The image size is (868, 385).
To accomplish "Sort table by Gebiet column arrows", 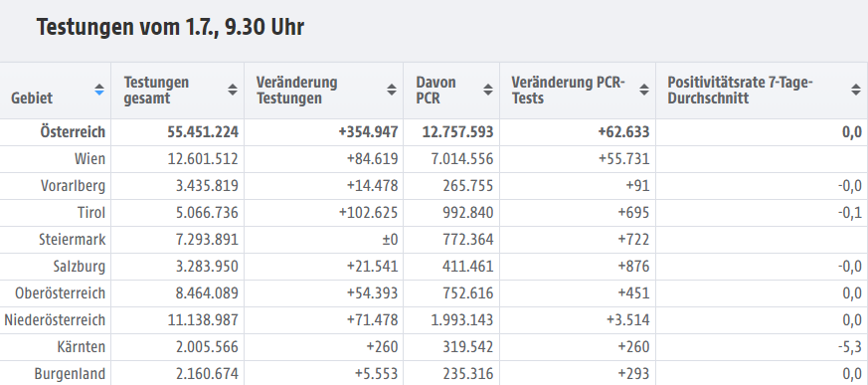I will click(99, 90).
